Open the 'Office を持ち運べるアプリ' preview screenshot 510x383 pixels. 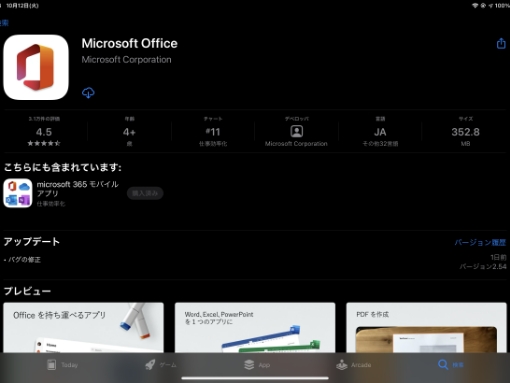click(x=83, y=327)
